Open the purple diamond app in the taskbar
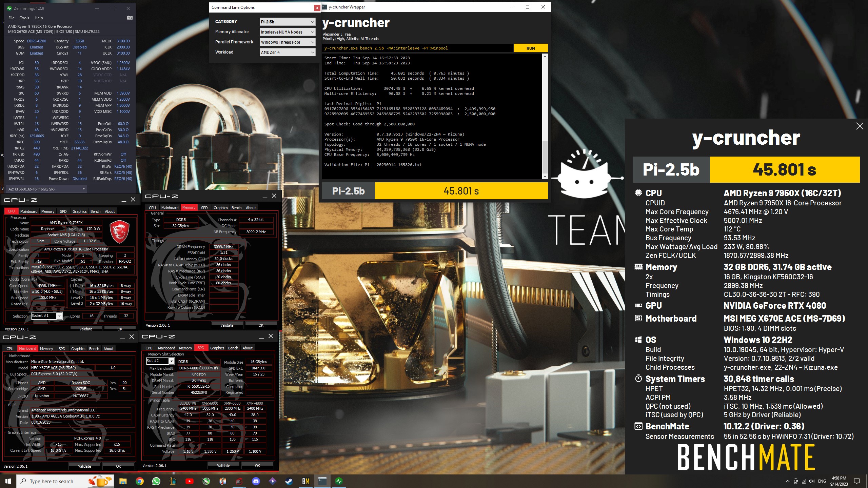 (x=273, y=481)
